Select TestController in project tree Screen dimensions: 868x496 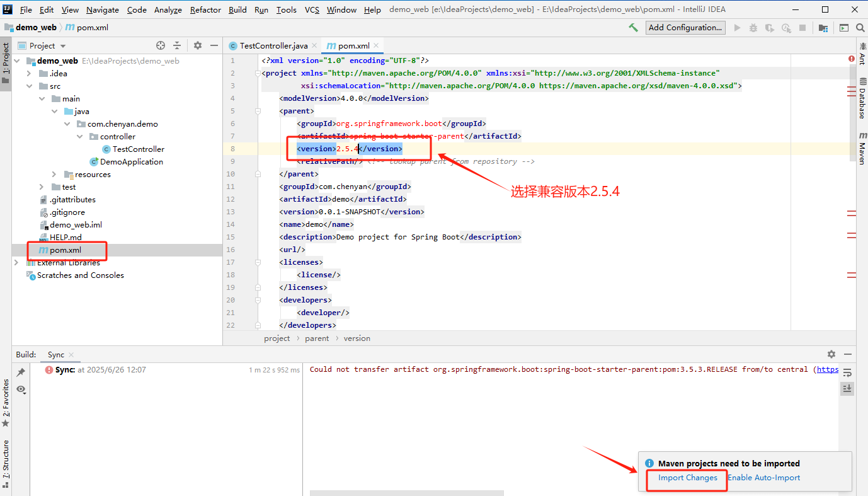point(138,149)
